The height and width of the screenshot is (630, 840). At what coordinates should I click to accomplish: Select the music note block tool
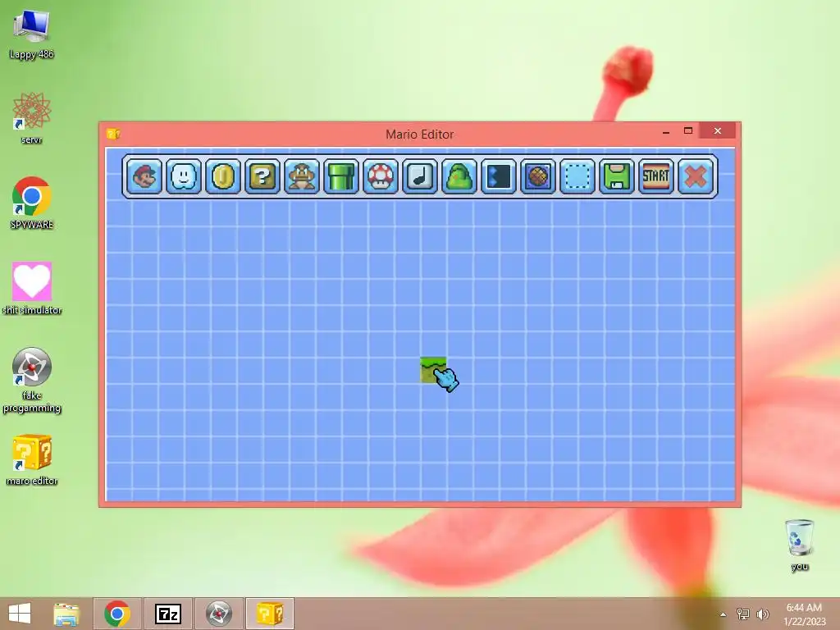(420, 176)
